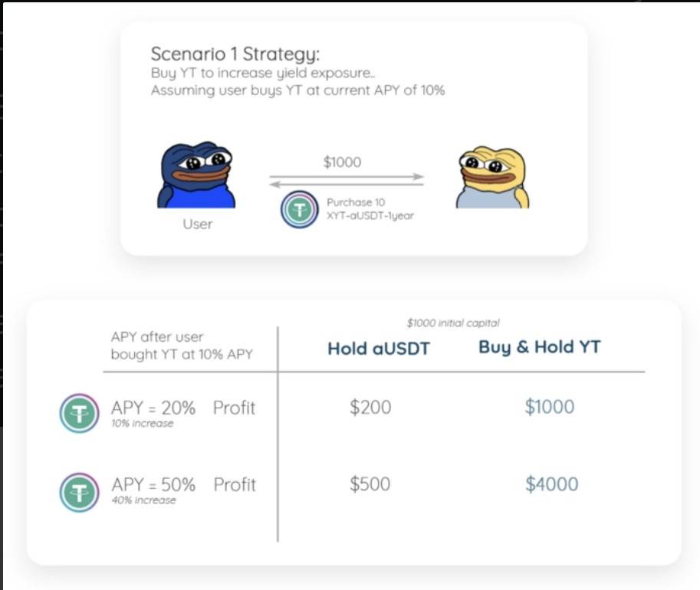Select the Tether icon in the APY = 50% row
700x590 pixels.
click(x=79, y=490)
